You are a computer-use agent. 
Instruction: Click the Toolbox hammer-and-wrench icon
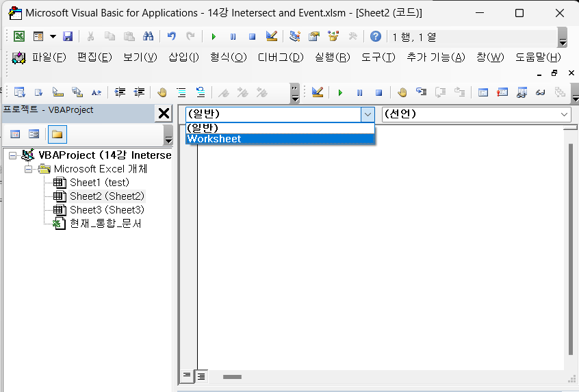coord(352,36)
